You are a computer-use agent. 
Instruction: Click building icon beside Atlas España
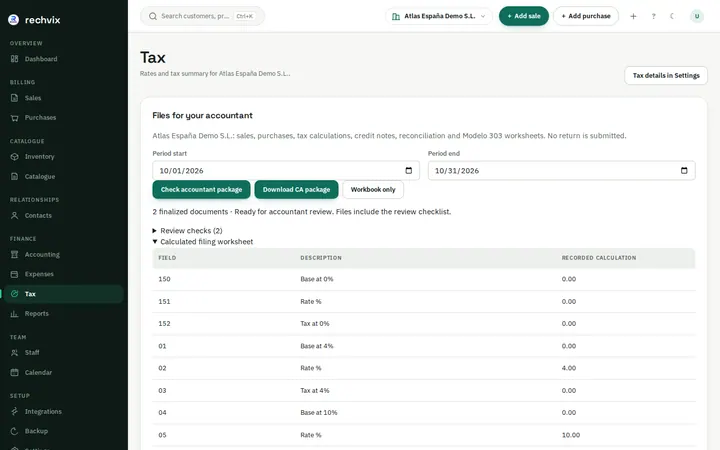pyautogui.click(x=396, y=17)
